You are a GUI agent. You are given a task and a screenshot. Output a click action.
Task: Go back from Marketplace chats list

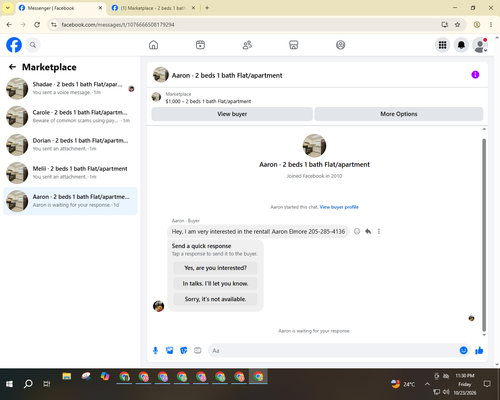pyautogui.click(x=12, y=67)
